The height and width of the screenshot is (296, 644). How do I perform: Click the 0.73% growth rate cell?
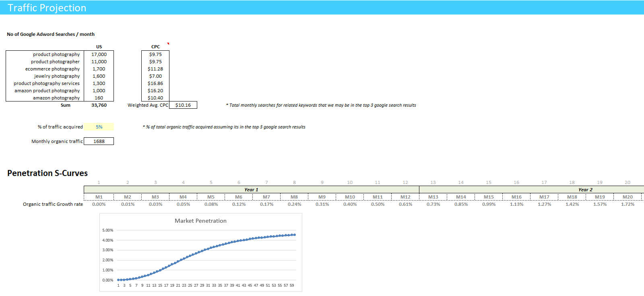pos(433,204)
